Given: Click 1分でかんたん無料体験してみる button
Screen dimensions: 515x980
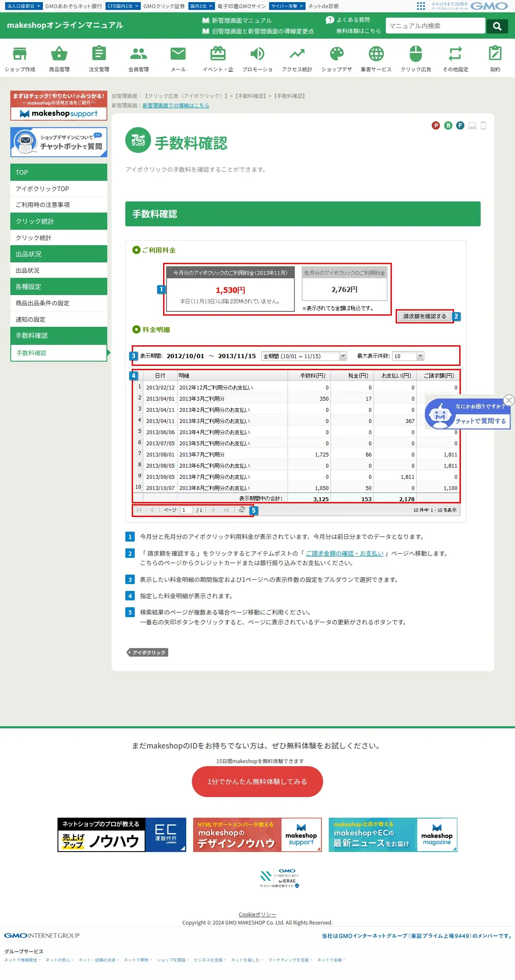Looking at the screenshot, I should tap(257, 782).
